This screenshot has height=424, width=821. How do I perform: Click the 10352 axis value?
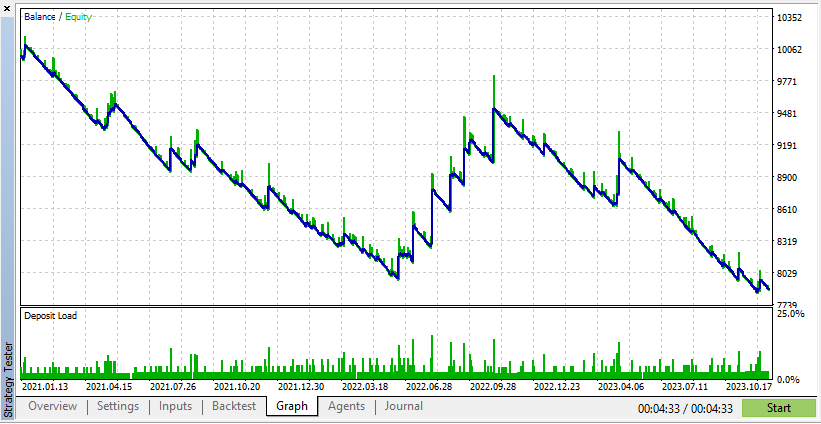[789, 18]
